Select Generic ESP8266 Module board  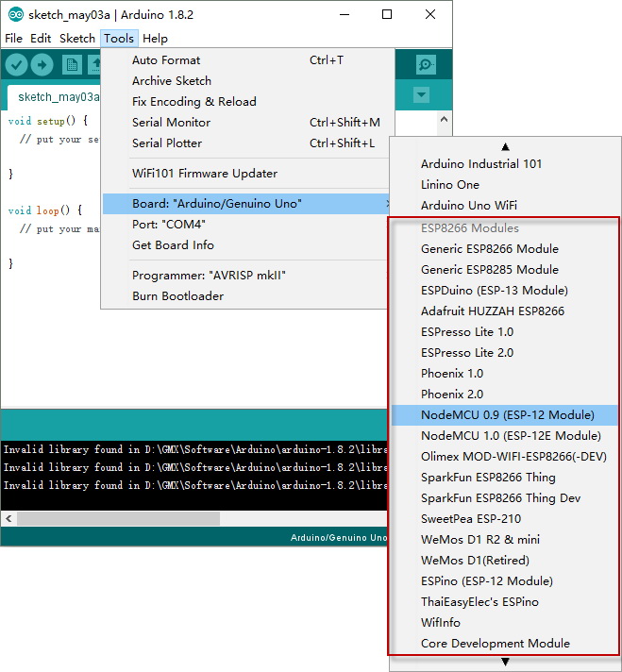(x=505, y=249)
